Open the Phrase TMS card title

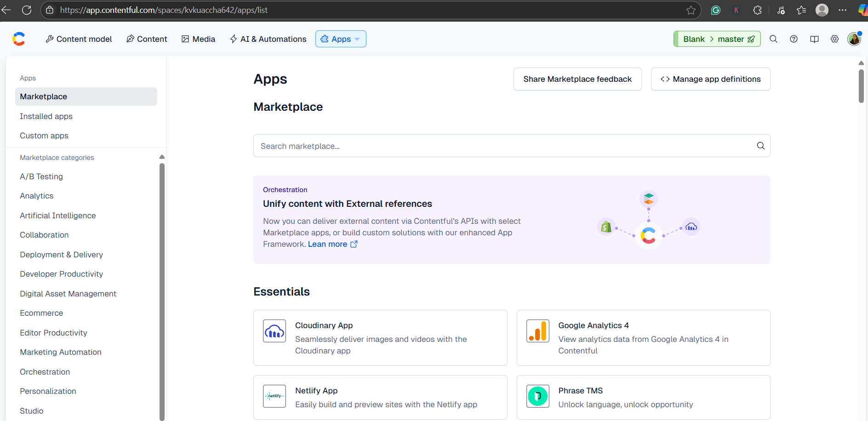pos(580,391)
